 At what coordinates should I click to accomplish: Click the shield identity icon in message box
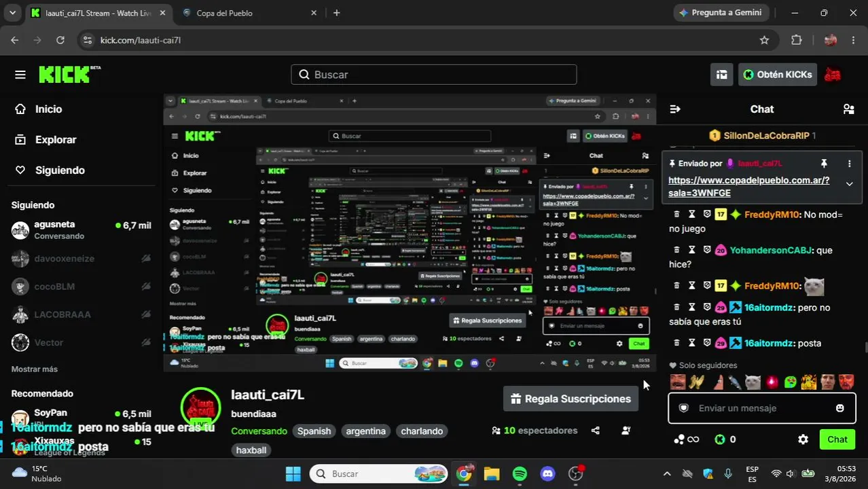[684, 408]
